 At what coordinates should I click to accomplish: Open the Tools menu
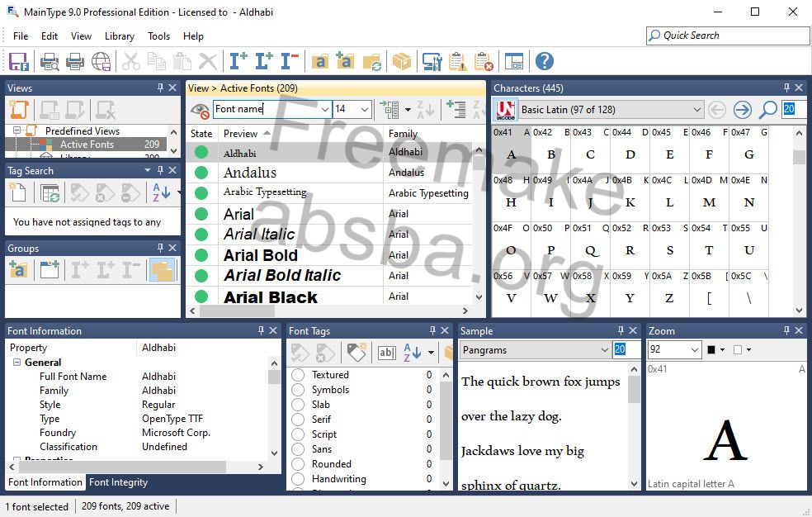pos(158,36)
